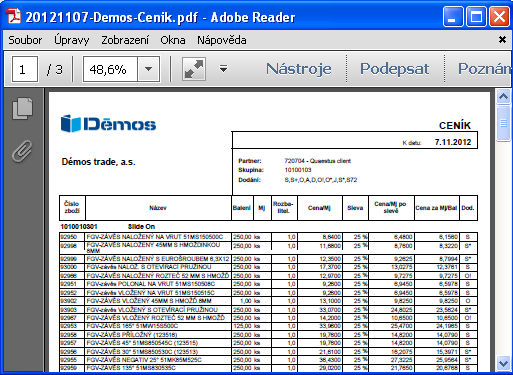Click the CENÍK heading text
The width and height of the screenshot is (513, 375).
click(455, 126)
